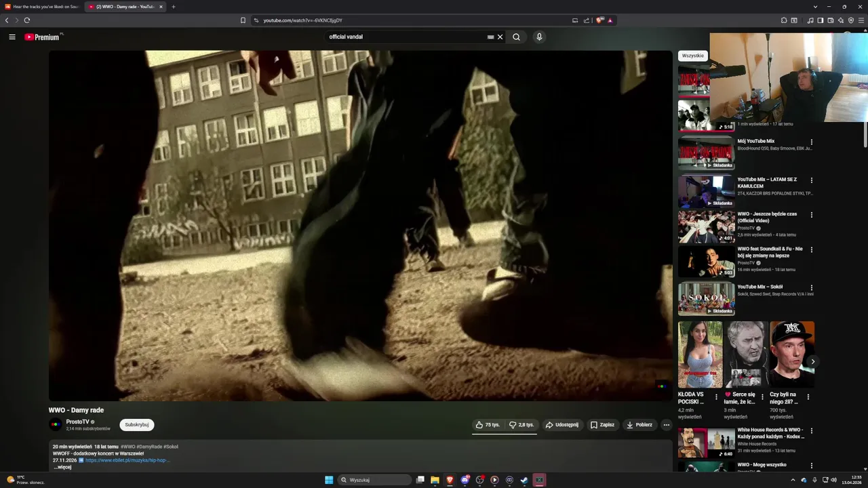
Task: Open Steam from the taskbar
Action: click(524, 480)
